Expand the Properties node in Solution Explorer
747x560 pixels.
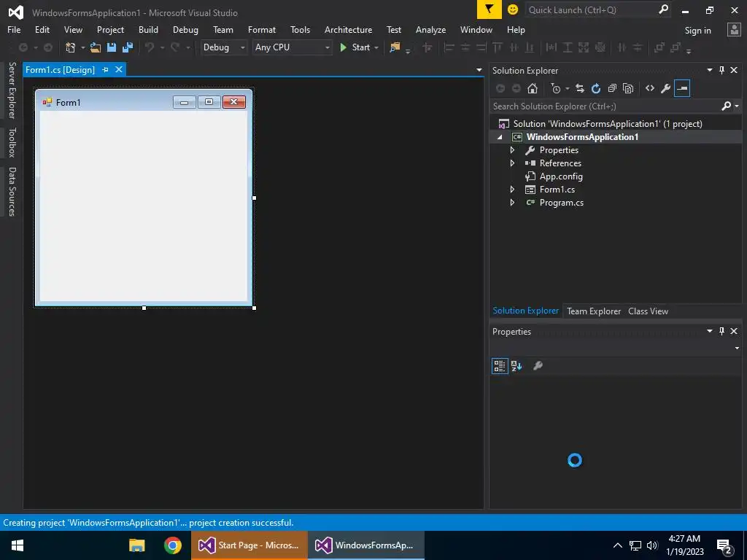[x=512, y=150]
